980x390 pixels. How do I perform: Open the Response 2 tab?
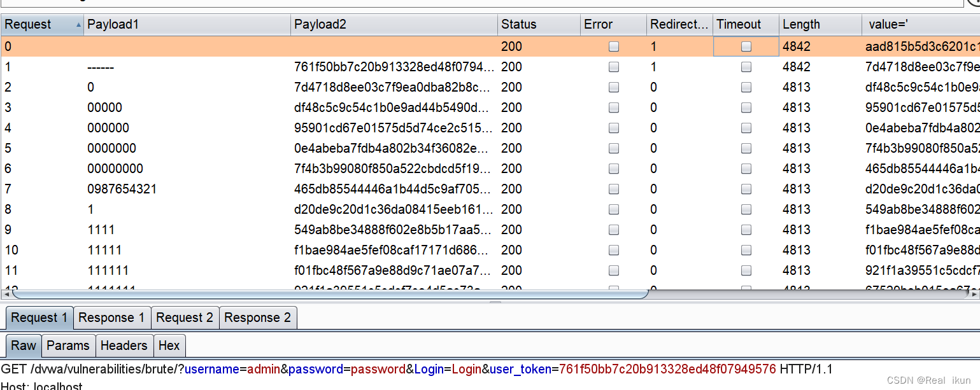pos(257,317)
